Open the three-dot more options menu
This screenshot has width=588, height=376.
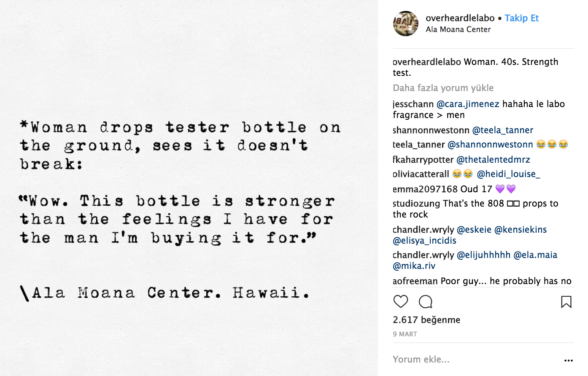point(569,360)
